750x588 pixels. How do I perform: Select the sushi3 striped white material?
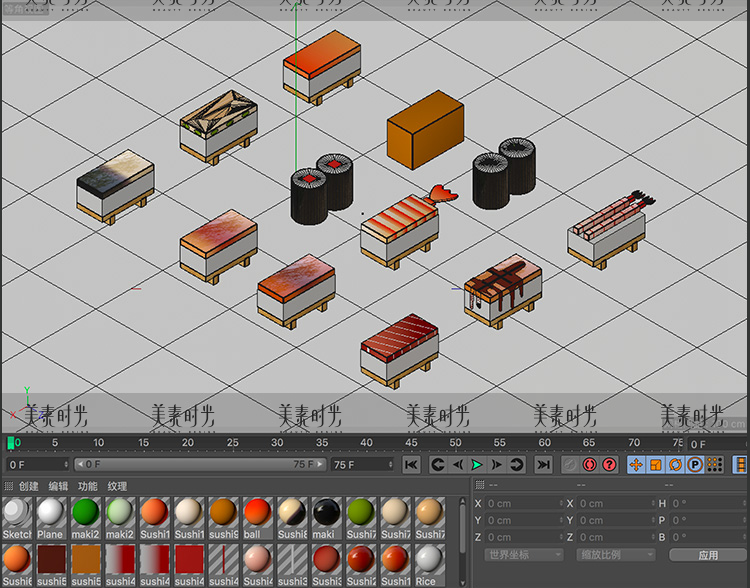click(292, 565)
